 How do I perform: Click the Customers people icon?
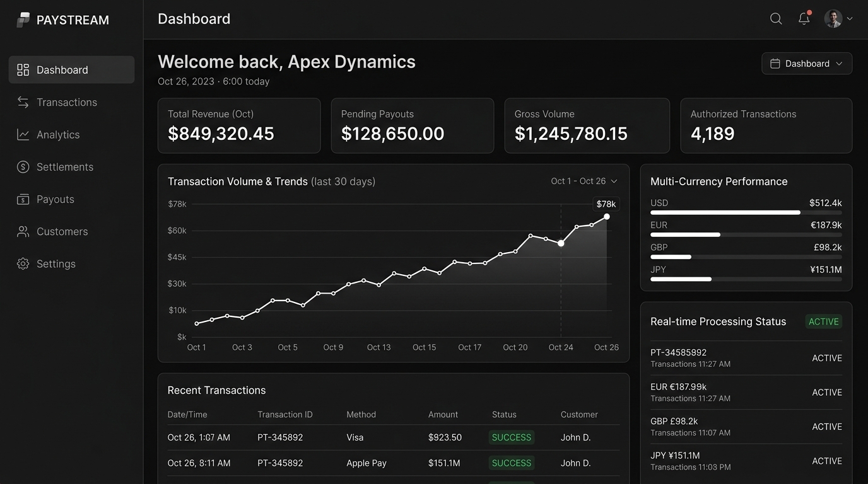23,231
